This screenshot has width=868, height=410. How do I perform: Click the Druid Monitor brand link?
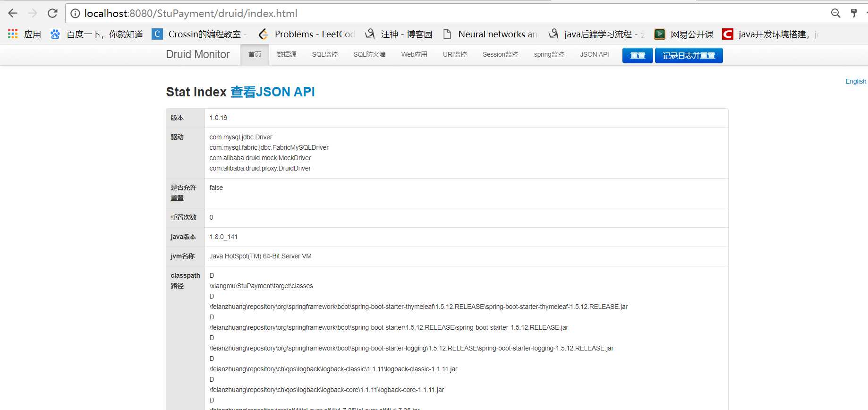pyautogui.click(x=198, y=54)
